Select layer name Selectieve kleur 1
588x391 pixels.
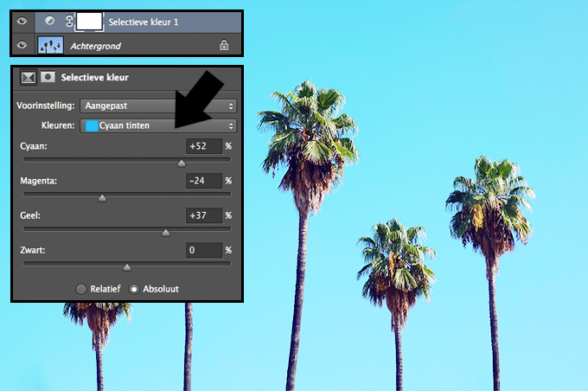point(144,22)
